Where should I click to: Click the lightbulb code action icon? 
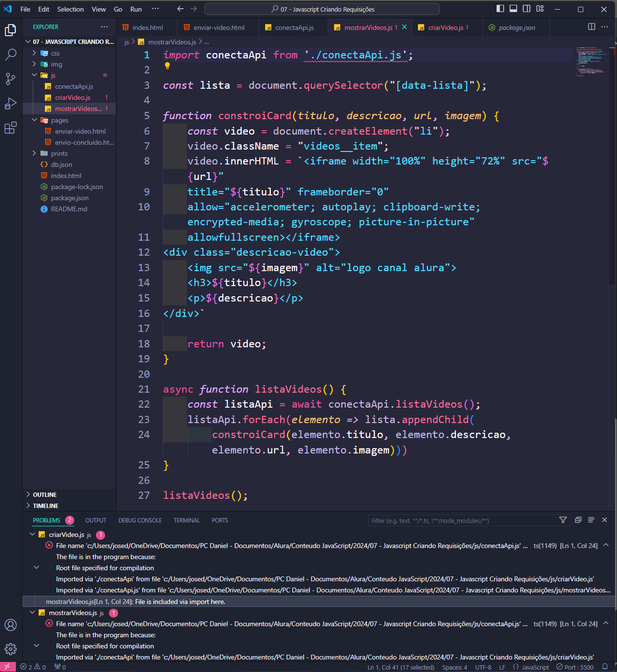pos(167,66)
